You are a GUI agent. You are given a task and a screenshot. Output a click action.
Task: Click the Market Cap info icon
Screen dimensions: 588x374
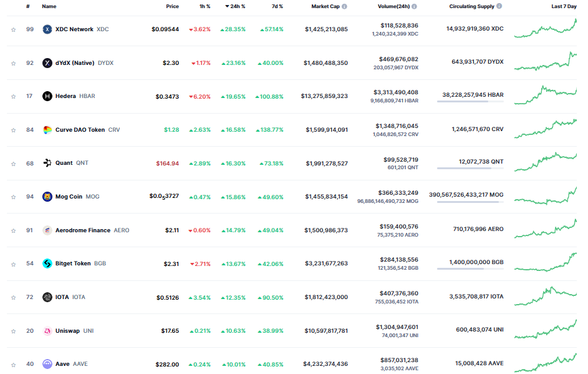[344, 6]
